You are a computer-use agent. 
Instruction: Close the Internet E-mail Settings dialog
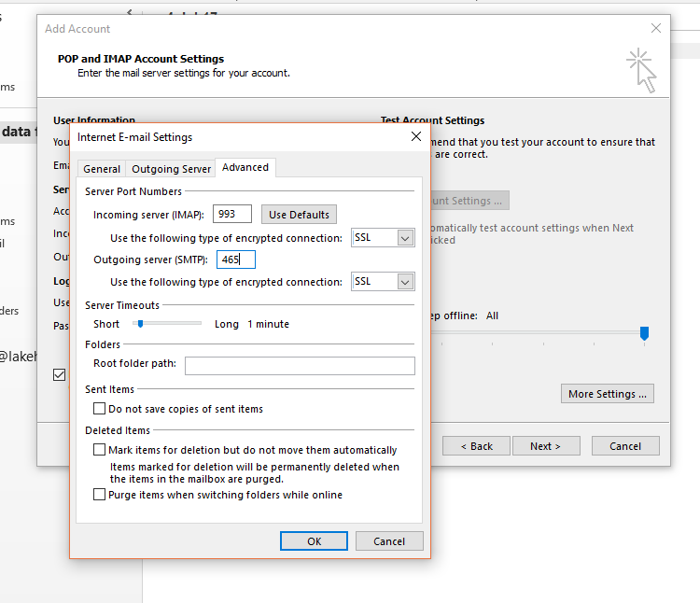416,137
